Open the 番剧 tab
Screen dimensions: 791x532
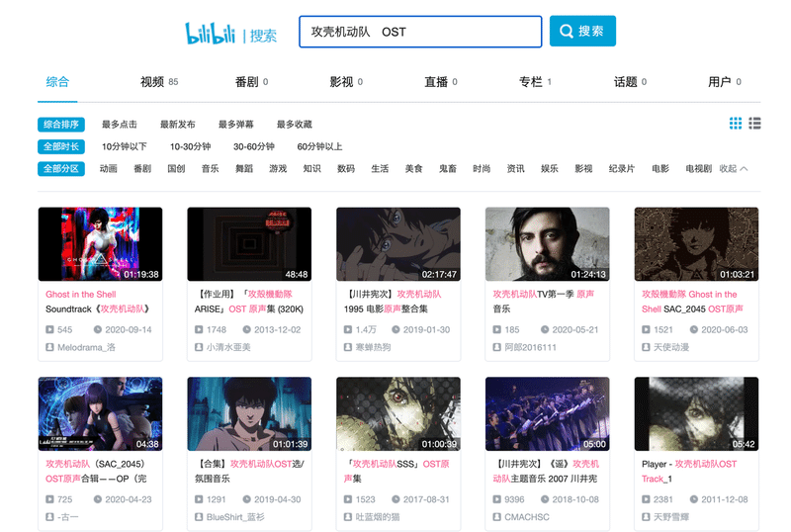point(251,82)
